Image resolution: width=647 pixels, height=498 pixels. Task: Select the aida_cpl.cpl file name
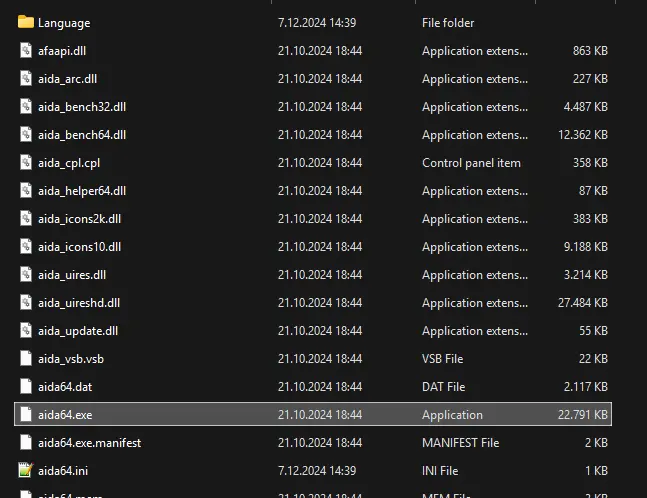click(69, 163)
